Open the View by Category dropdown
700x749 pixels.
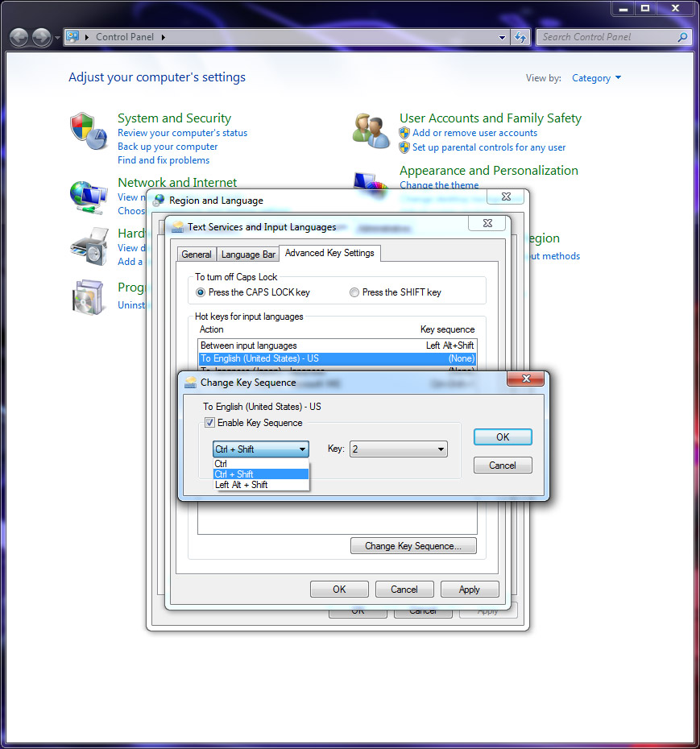point(596,77)
